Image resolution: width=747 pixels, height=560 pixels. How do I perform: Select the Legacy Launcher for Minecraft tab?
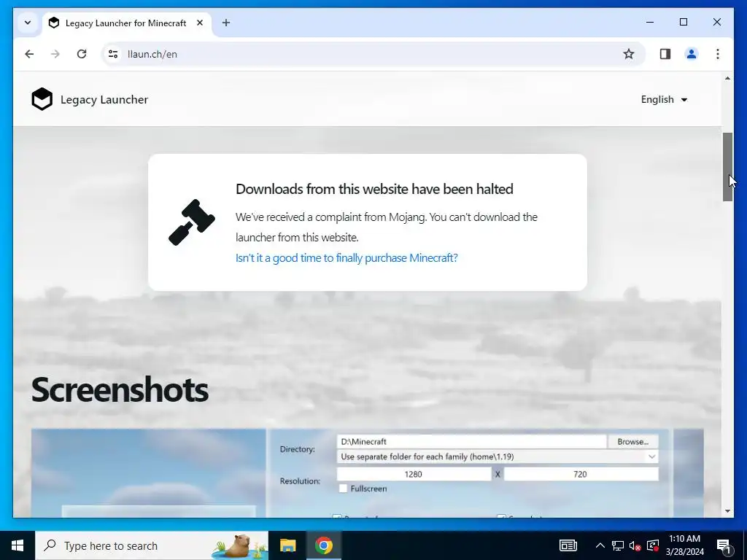click(127, 23)
